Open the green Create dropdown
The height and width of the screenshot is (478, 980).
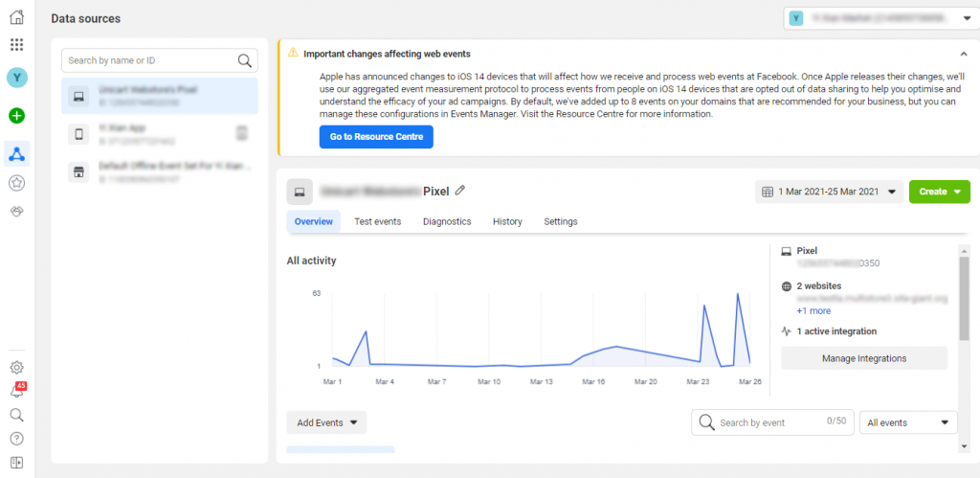click(940, 192)
